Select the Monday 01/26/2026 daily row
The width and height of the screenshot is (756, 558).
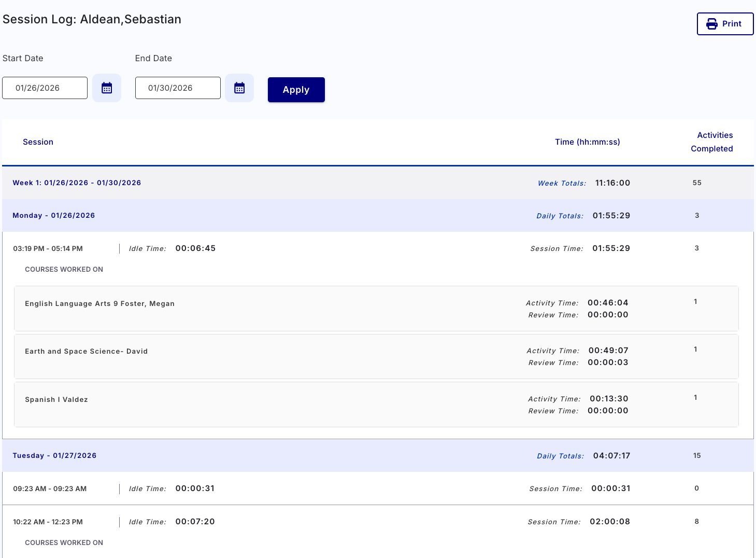[x=378, y=216]
